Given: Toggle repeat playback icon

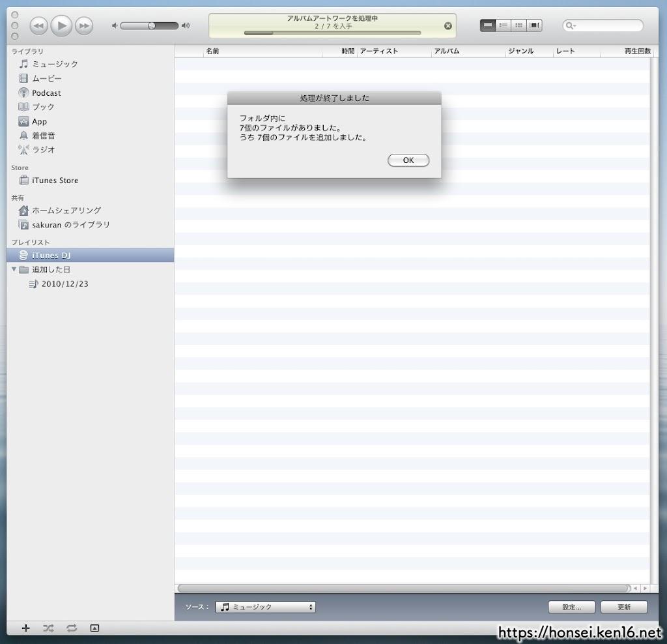Looking at the screenshot, I should point(72,628).
